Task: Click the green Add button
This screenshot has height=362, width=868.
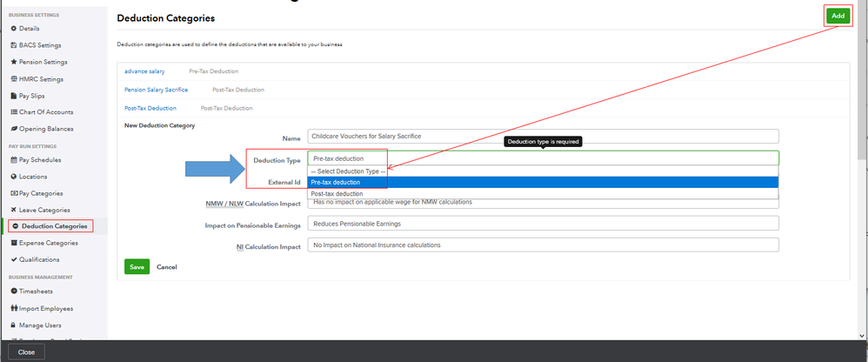Action: click(838, 16)
